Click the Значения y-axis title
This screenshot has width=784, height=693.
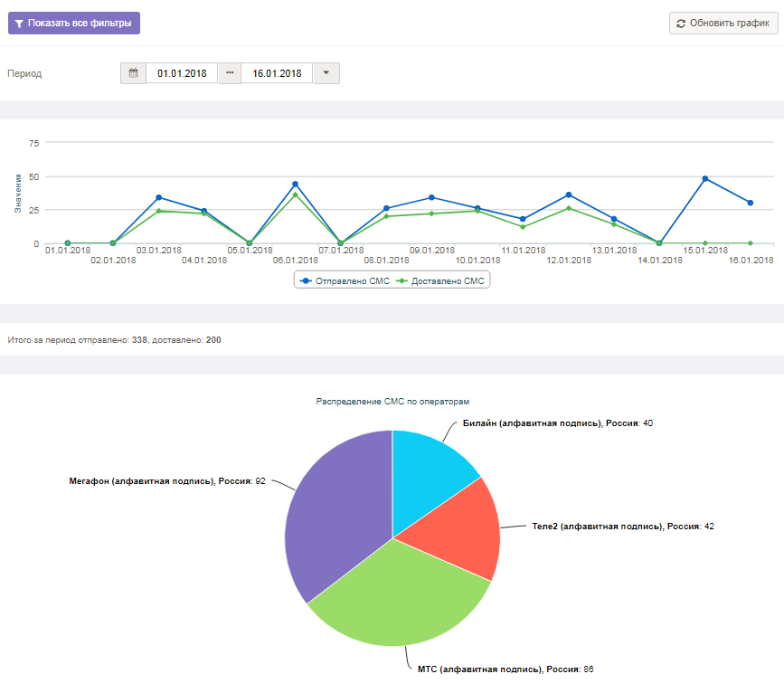click(18, 194)
